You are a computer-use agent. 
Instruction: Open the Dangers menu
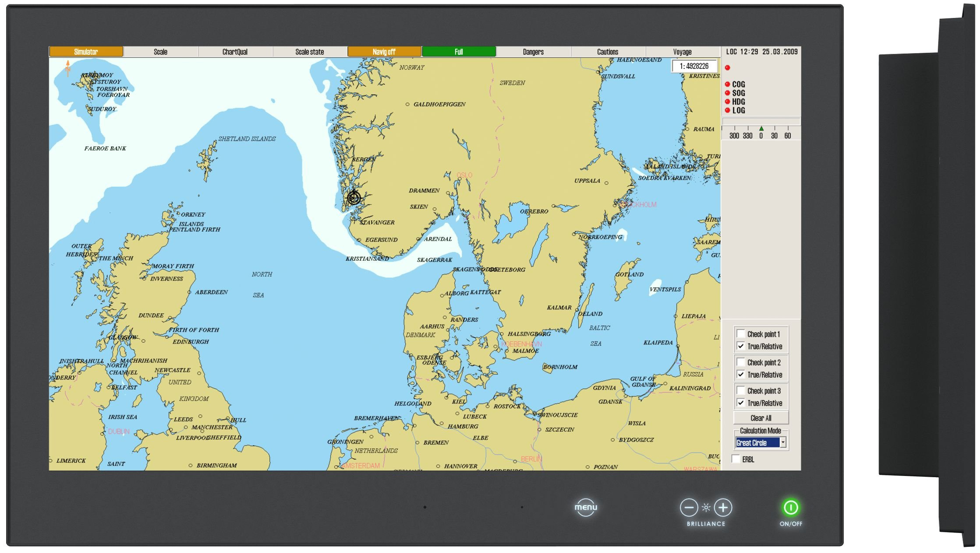tap(533, 52)
